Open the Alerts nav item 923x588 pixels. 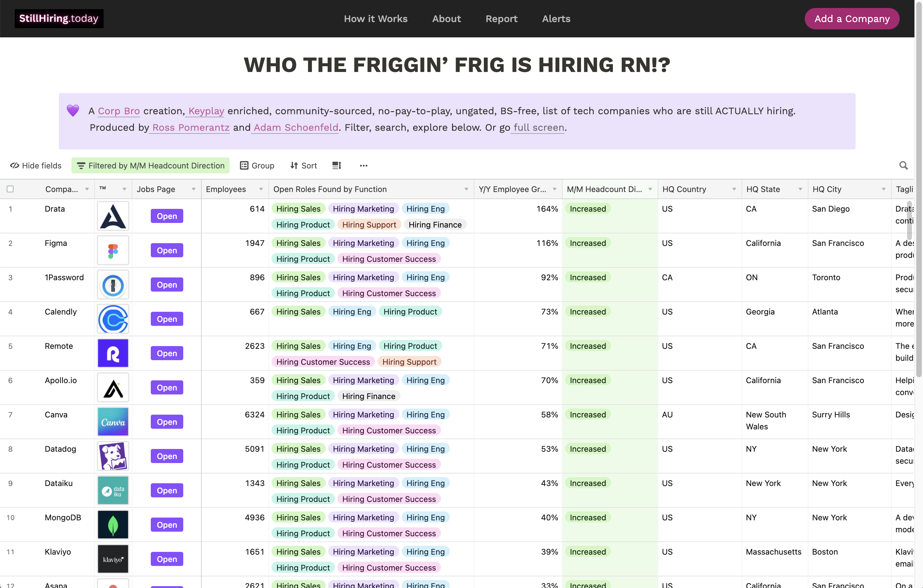coord(556,19)
